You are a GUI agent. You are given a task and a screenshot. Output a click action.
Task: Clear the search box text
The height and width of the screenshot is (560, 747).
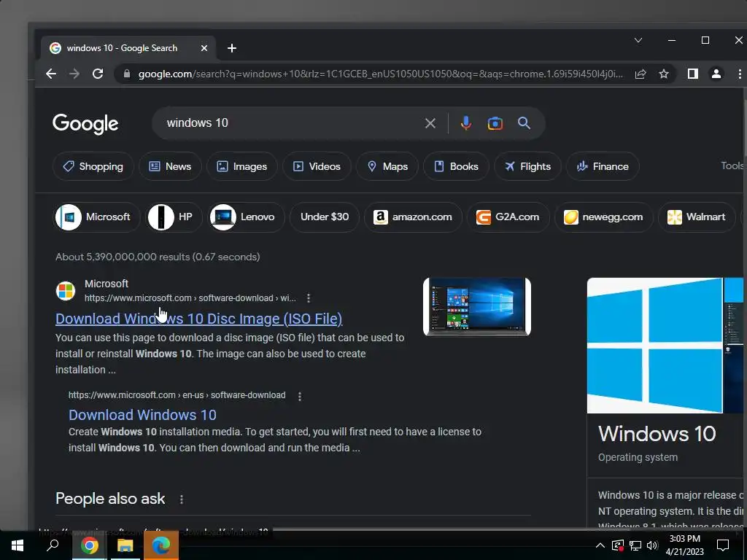pos(430,123)
